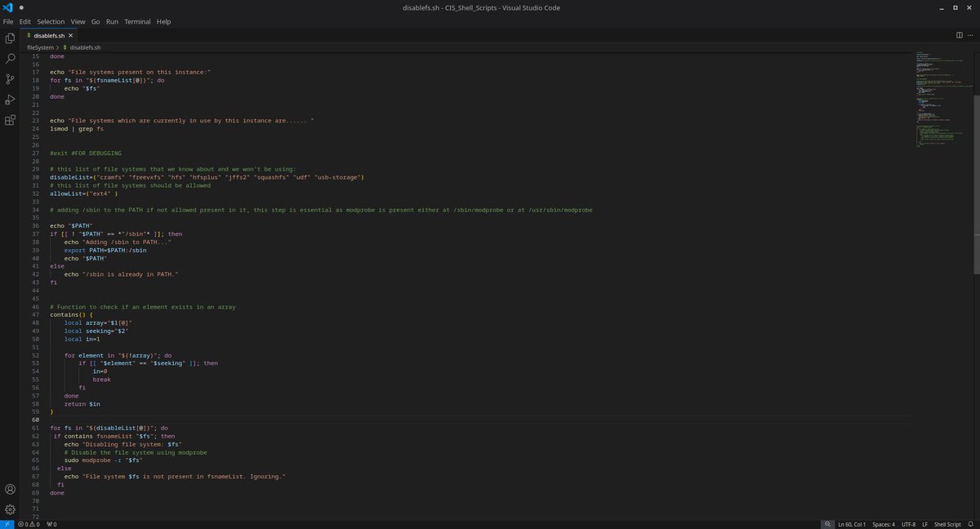Image resolution: width=980 pixels, height=529 pixels.
Task: Open the editor More Actions ellipsis
Action: pyautogui.click(x=971, y=35)
